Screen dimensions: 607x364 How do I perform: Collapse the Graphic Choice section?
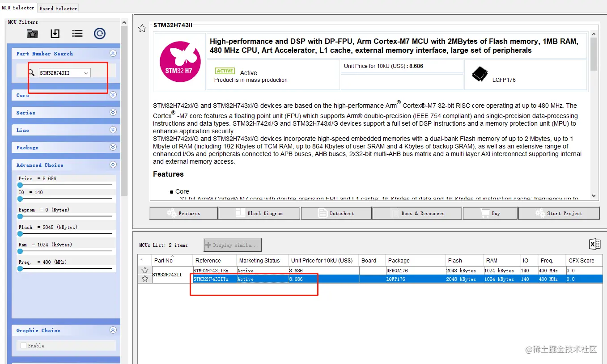pyautogui.click(x=113, y=330)
